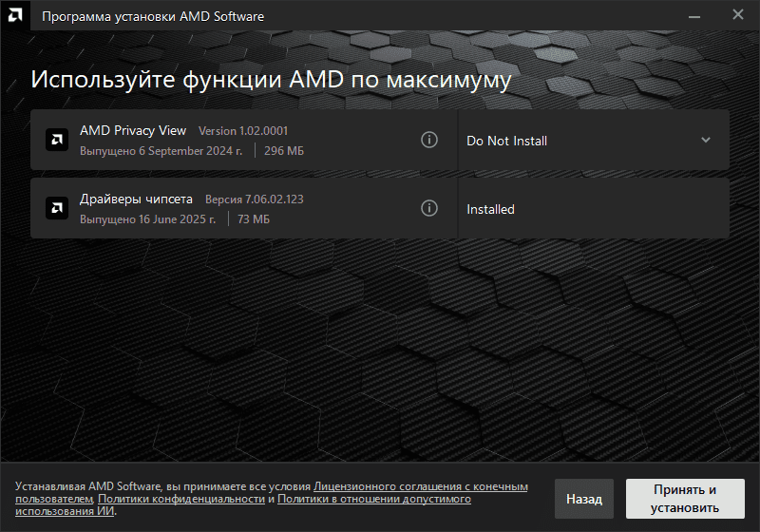The height and width of the screenshot is (532, 760).
Task: Expand chevron next to Do Not Install
Action: point(706,140)
